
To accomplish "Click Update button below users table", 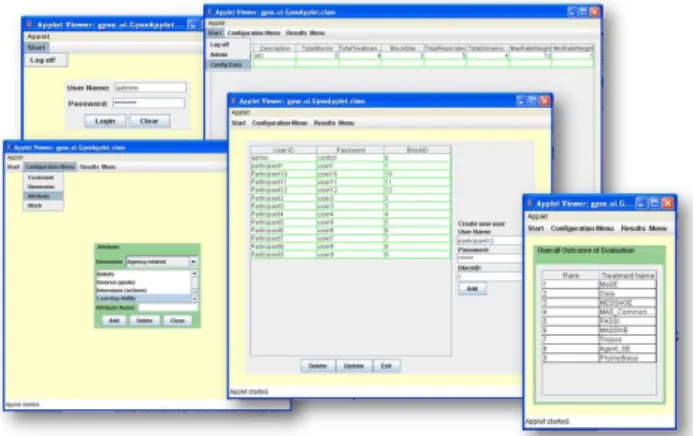I will pos(354,366).
